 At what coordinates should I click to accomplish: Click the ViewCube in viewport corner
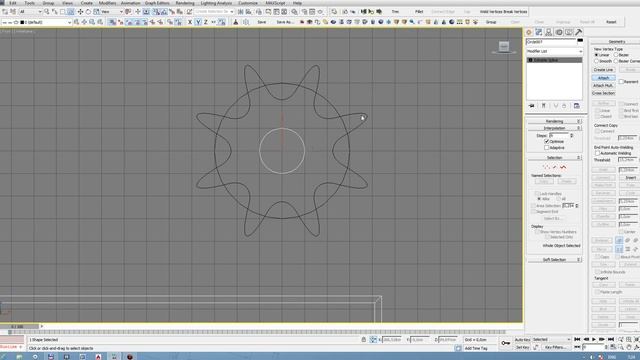pyautogui.click(x=504, y=47)
